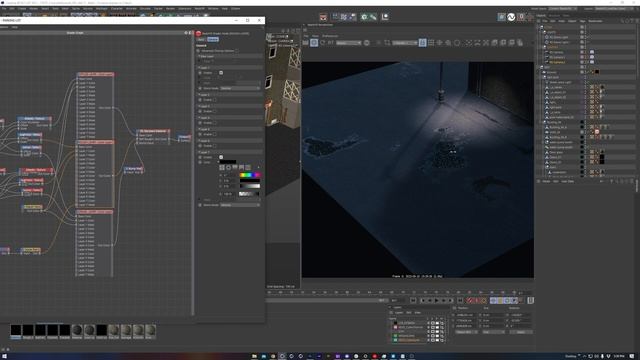Select the Output node in shader graph
Image resolution: width=640 pixels, height=360 pixels.
click(184, 138)
